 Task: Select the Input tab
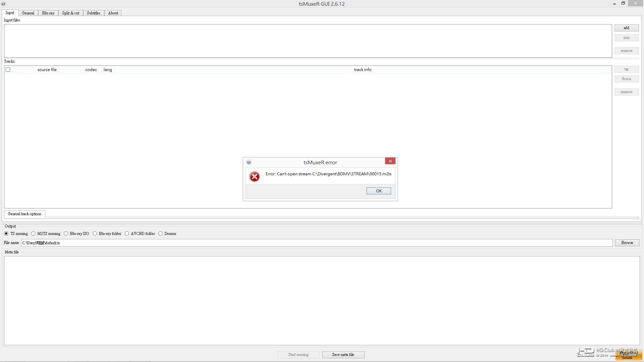click(x=10, y=13)
